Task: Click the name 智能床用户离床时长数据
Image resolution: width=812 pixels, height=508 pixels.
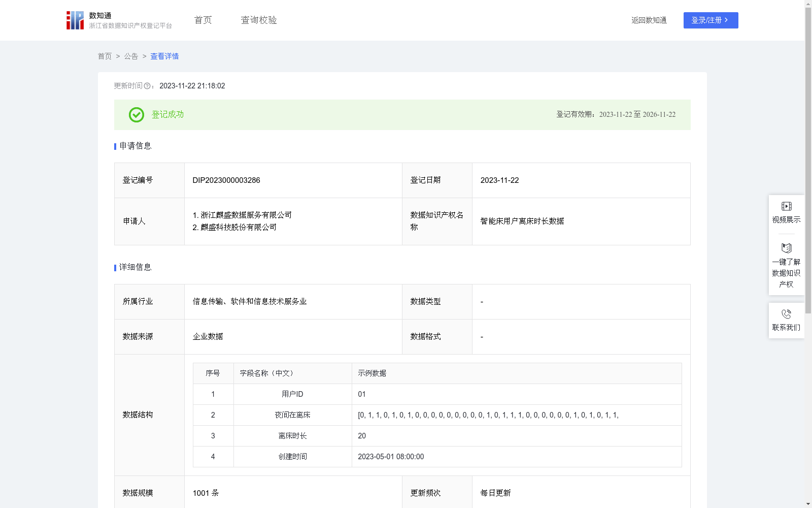Action: [522, 221]
